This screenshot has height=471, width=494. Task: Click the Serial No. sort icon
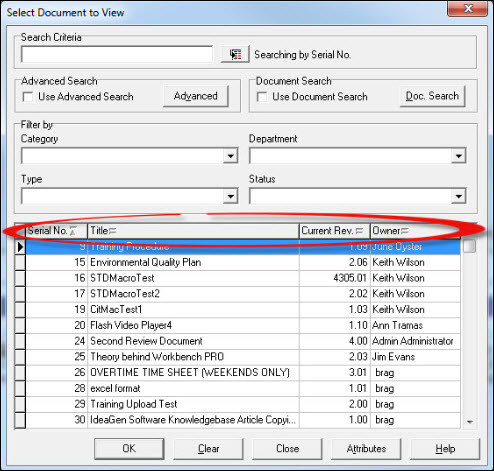[73, 231]
